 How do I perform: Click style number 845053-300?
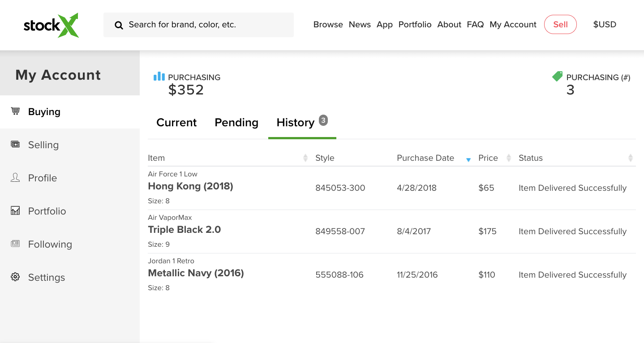pos(340,188)
